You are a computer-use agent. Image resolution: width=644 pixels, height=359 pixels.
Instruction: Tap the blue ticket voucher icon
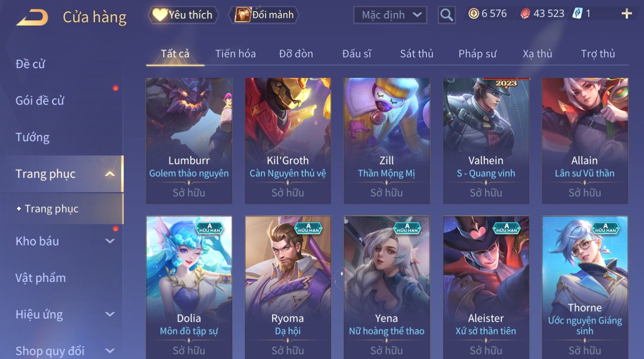click(577, 14)
